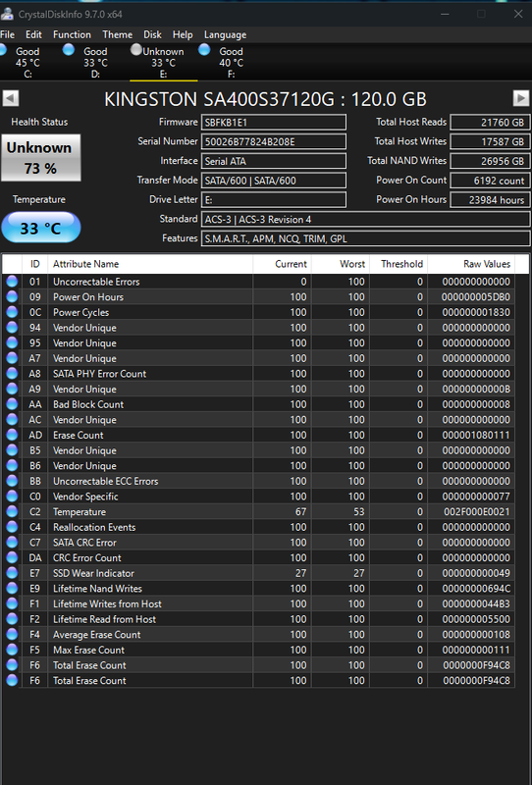Select raw value 00000000694C

(x=476, y=588)
